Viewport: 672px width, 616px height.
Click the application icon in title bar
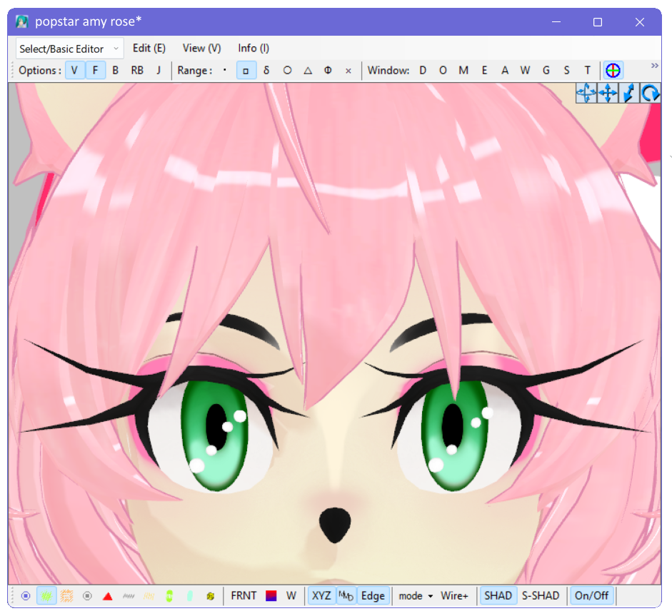point(22,21)
